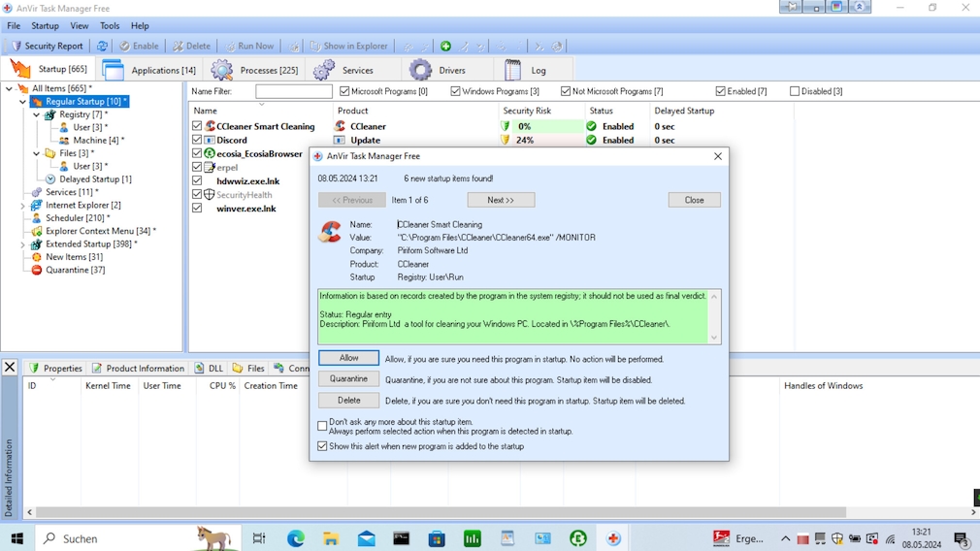
Task: Open the Log tab
Action: 525,70
